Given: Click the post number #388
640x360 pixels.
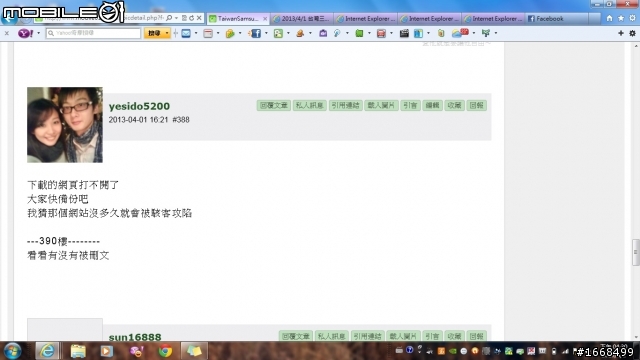Looking at the screenshot, I should point(181,120).
